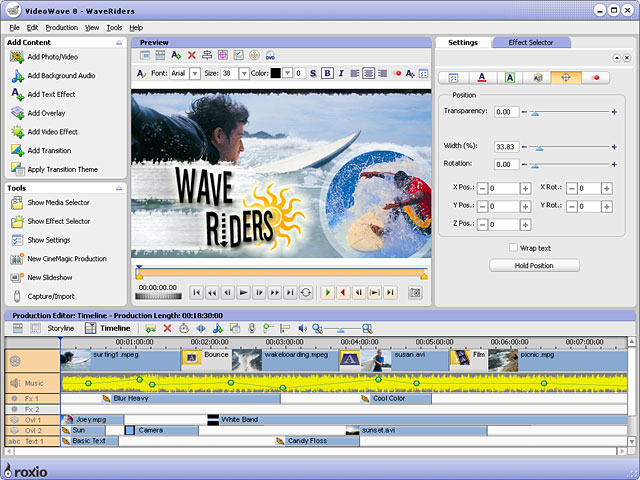Switch to the Effect Selector tab

tap(530, 43)
